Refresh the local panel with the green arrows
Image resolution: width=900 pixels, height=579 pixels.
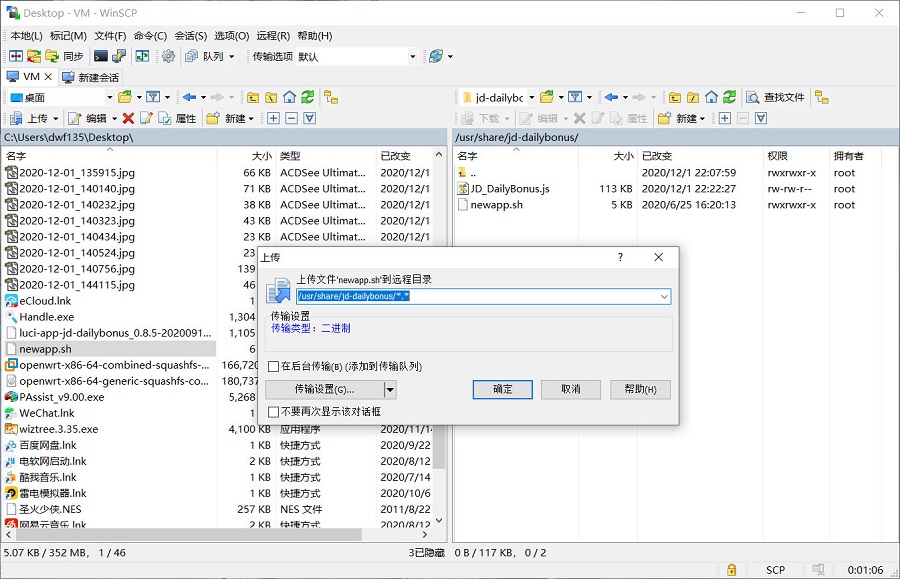pyautogui.click(x=308, y=97)
